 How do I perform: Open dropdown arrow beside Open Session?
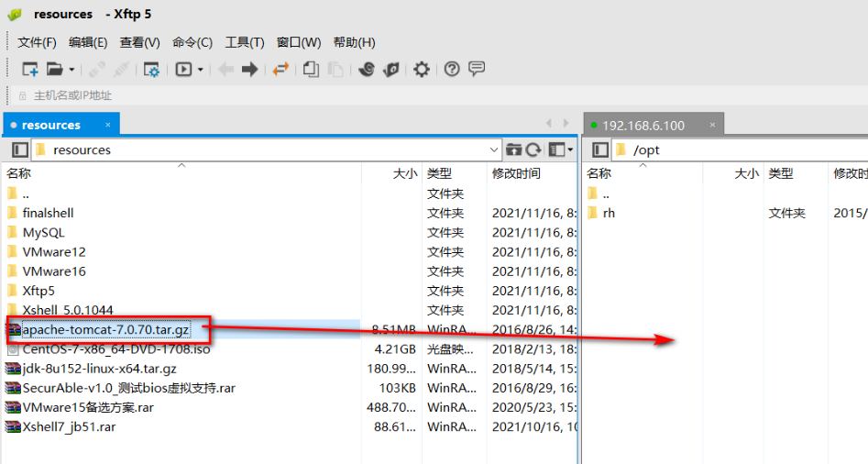tap(71, 69)
